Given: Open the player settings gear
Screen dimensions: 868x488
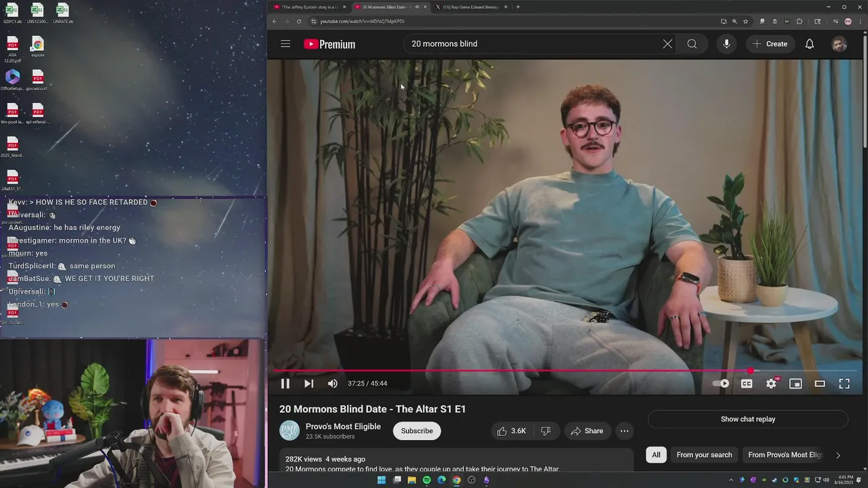Looking at the screenshot, I should [x=771, y=384].
